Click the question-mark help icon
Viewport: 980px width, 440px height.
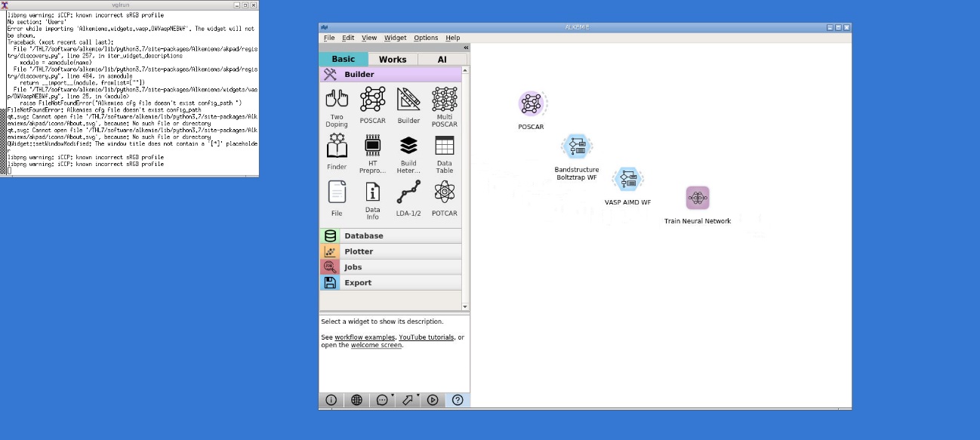point(458,401)
